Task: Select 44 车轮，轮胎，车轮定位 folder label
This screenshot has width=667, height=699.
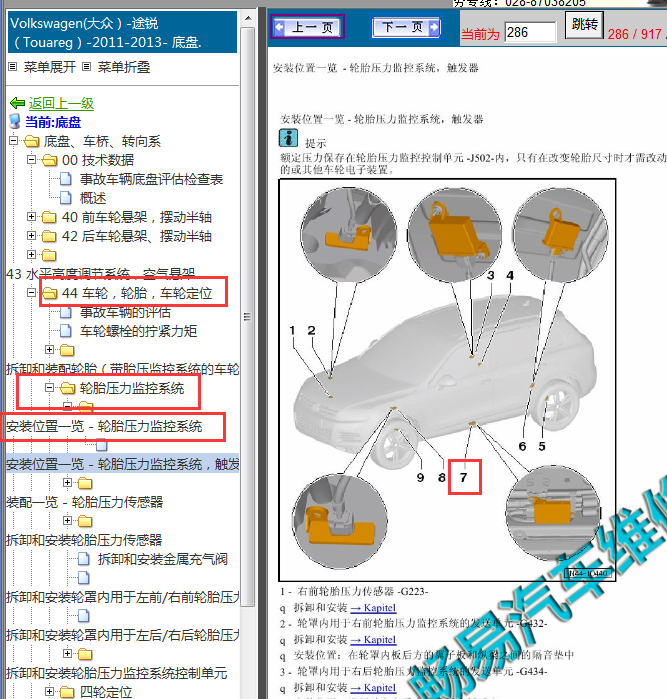Action: click(137, 293)
